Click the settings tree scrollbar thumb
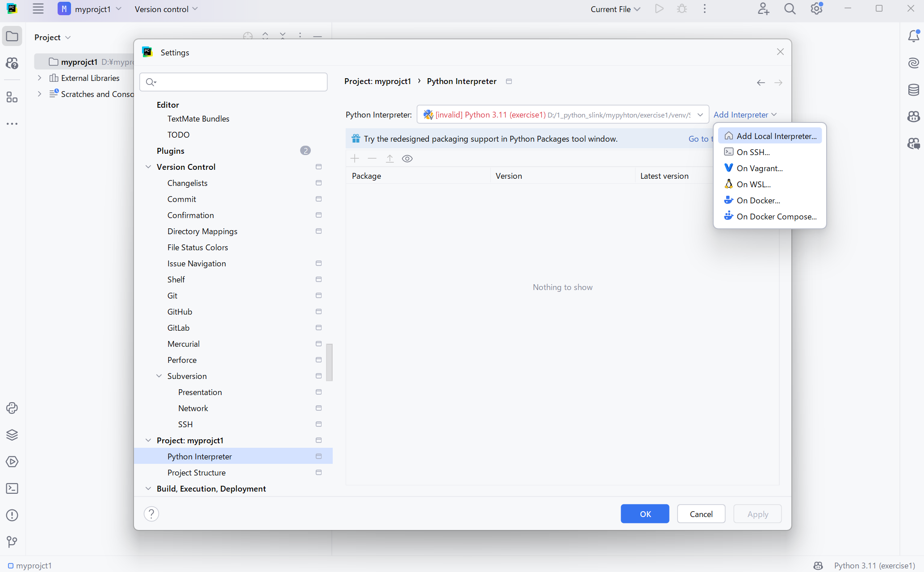924x572 pixels. (x=330, y=362)
